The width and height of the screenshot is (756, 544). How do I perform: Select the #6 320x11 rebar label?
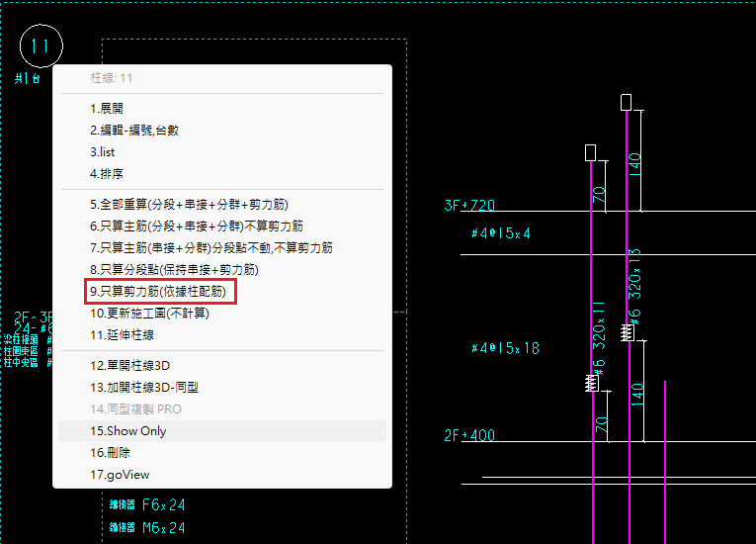click(x=599, y=338)
